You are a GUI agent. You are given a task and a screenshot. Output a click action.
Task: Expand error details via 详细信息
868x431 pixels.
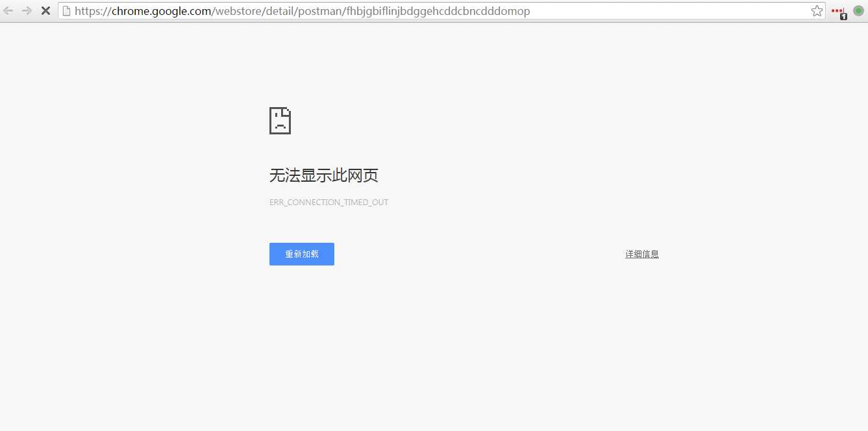641,253
